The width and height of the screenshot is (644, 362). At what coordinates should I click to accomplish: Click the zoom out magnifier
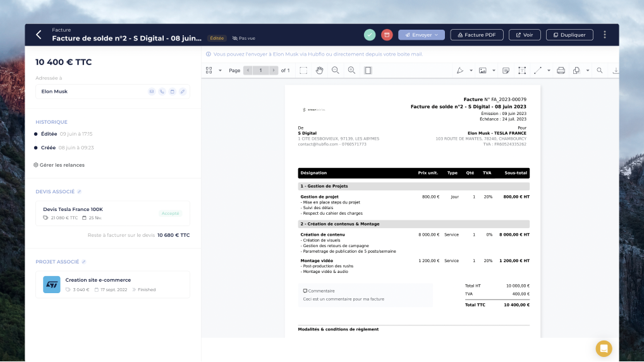click(x=336, y=71)
